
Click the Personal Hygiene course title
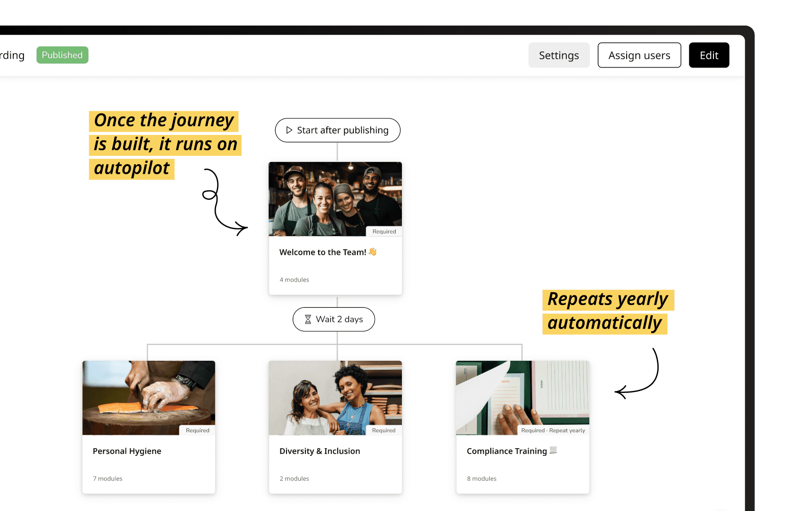[x=127, y=451]
